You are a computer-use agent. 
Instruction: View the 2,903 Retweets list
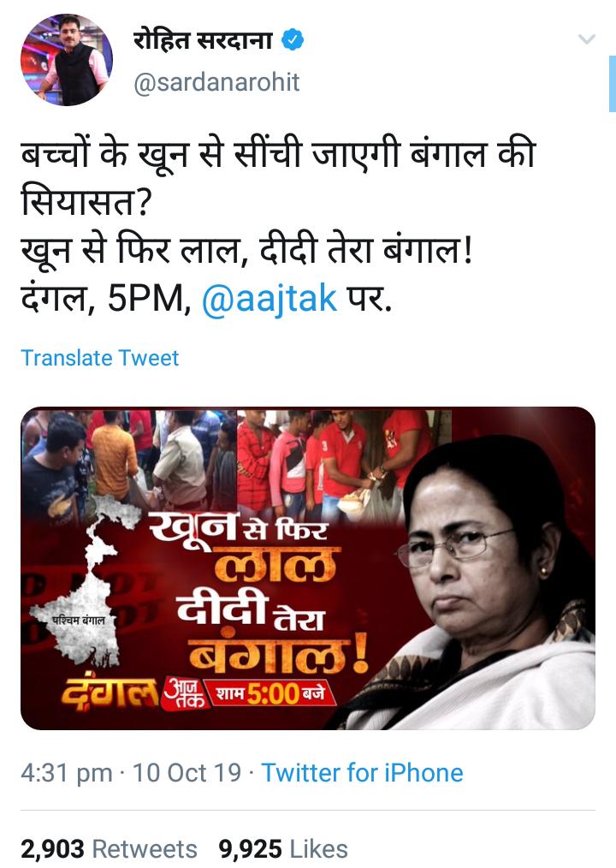tap(109, 848)
